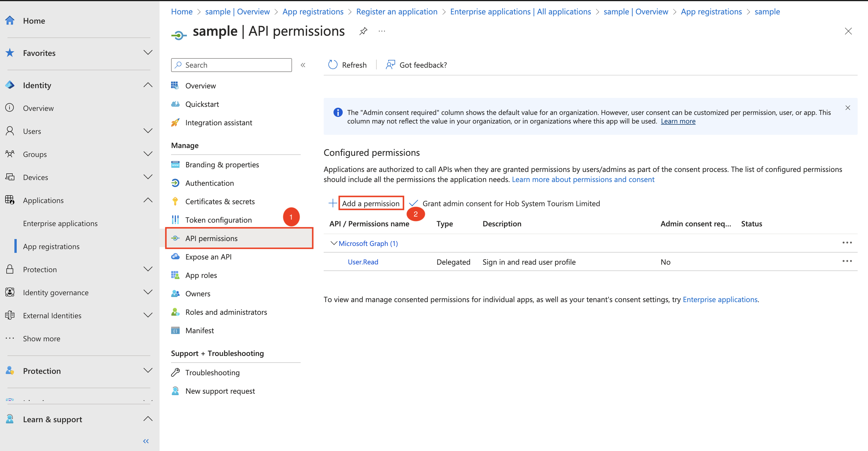Open ellipsis menu for Microsoft Graph row
Viewport: 868px width, 451px height.
click(847, 243)
